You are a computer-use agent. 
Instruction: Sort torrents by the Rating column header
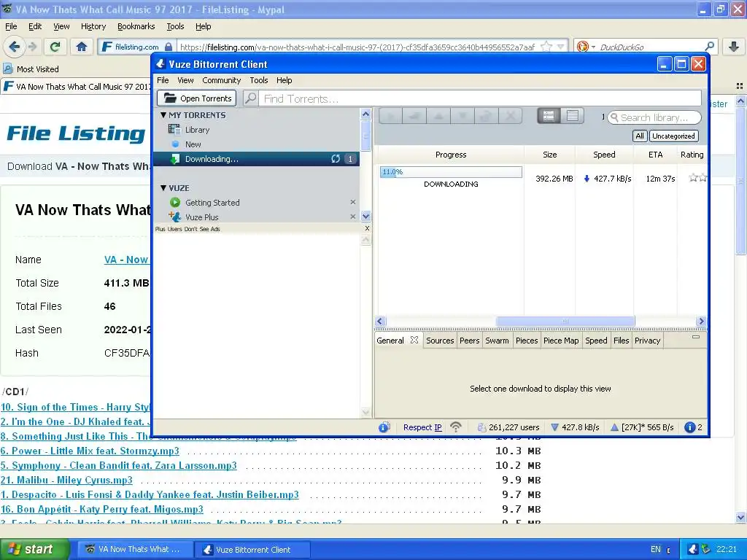point(692,155)
